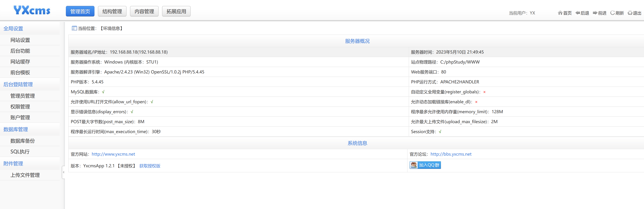Open SQL执行 in the sidebar
This screenshot has width=644, height=209.
20,152
